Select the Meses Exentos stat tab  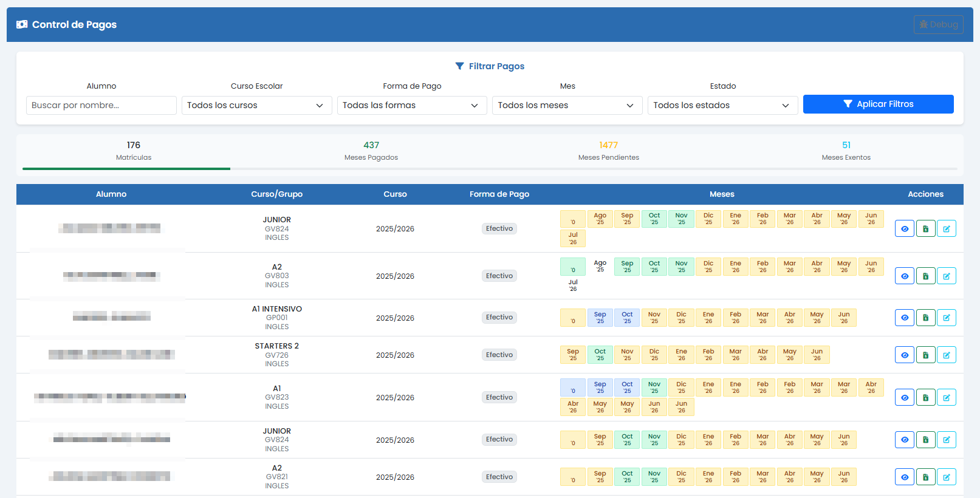tap(846, 151)
